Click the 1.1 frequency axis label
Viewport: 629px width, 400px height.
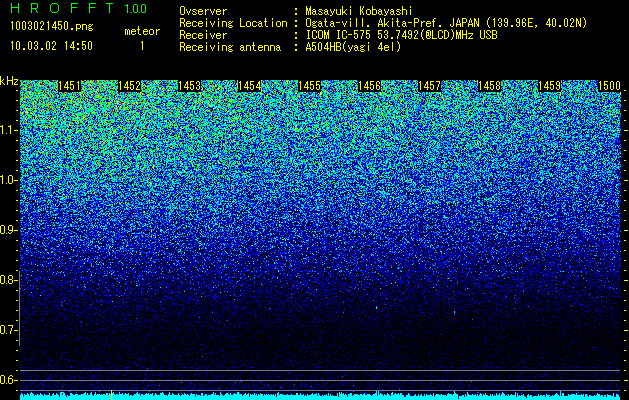point(7,130)
